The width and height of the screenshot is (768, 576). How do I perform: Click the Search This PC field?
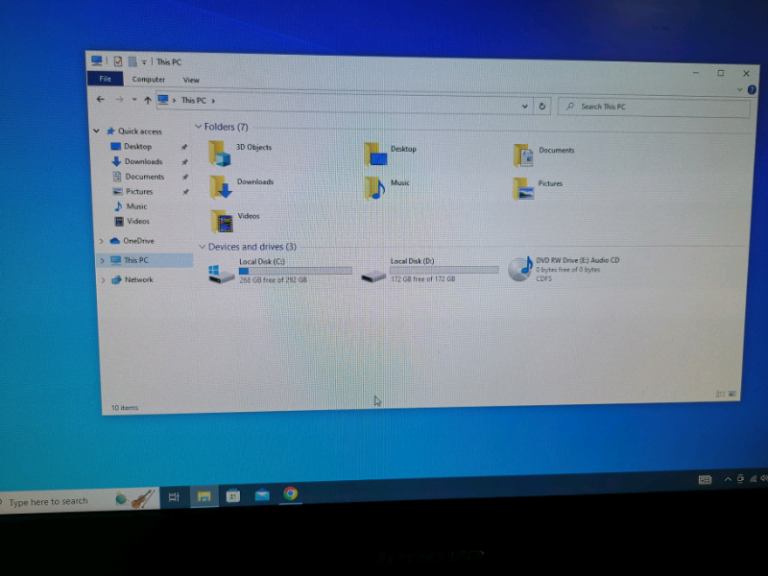pyautogui.click(x=655, y=106)
